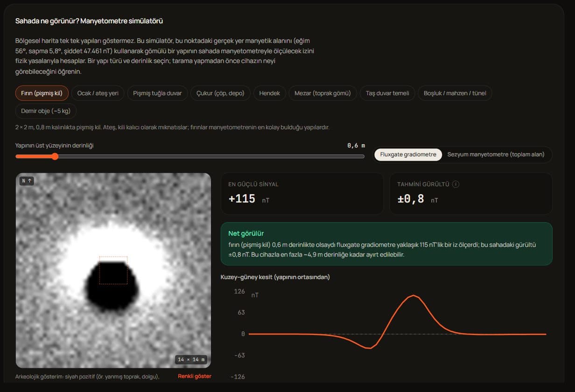Select the Hendek structure chip
Viewport: 575px width, 392px height.
tap(270, 93)
